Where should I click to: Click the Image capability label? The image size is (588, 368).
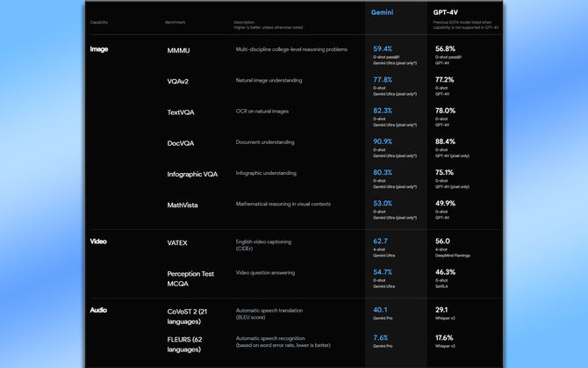tap(99, 49)
